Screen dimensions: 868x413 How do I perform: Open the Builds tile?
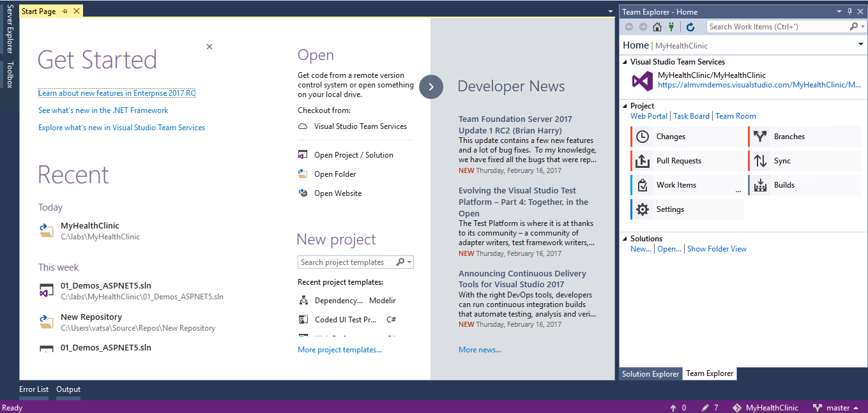coord(805,185)
